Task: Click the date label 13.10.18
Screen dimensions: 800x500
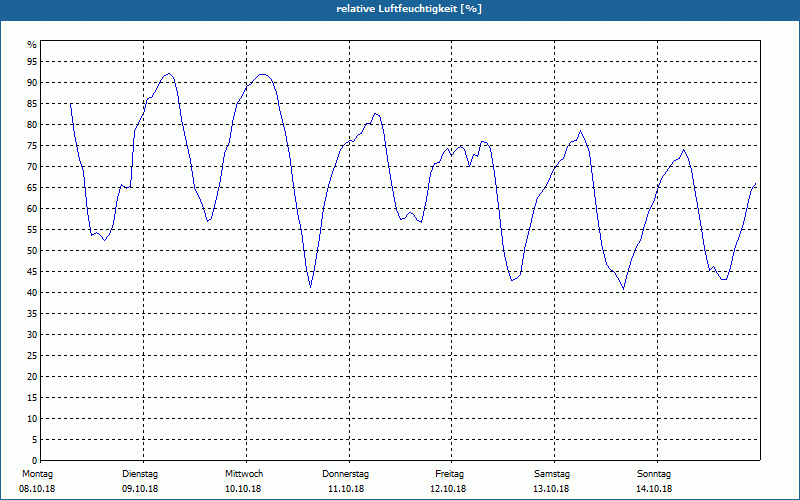Action: pyautogui.click(x=551, y=489)
